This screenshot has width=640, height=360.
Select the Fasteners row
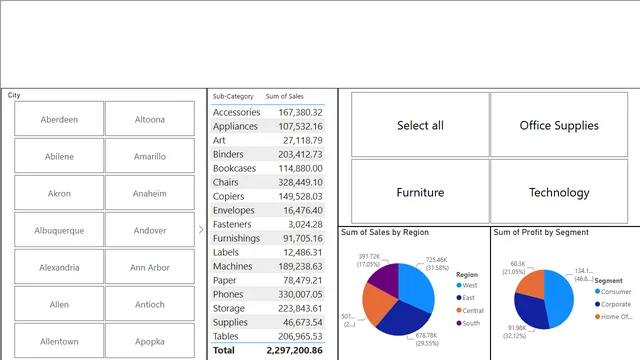click(268, 224)
